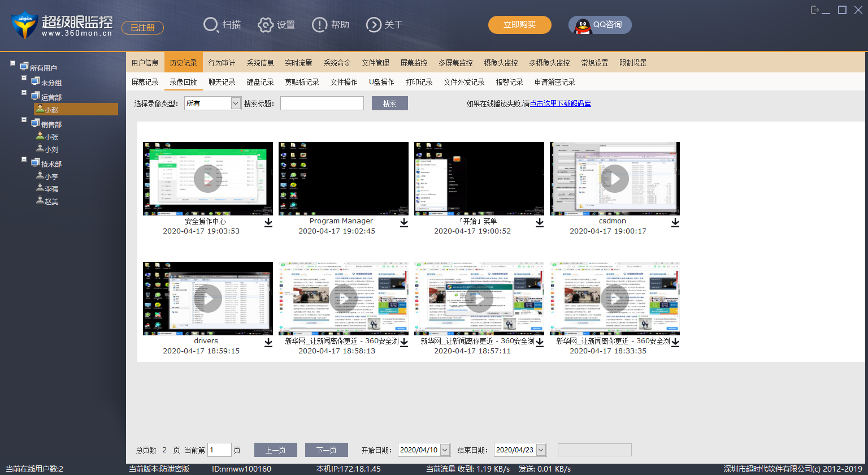Viewport: 868px width, 475px height.
Task: Switch to the 屏幕监控 tab
Action: tap(414, 63)
